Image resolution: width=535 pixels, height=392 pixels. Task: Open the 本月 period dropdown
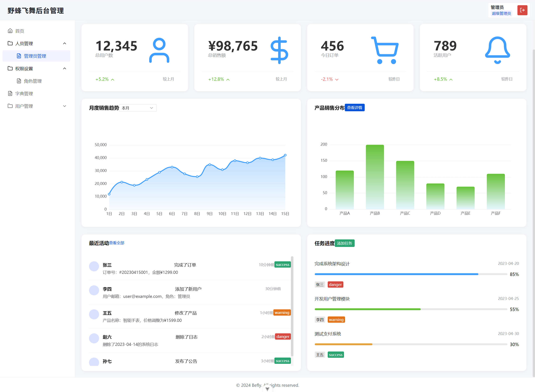tap(138, 108)
